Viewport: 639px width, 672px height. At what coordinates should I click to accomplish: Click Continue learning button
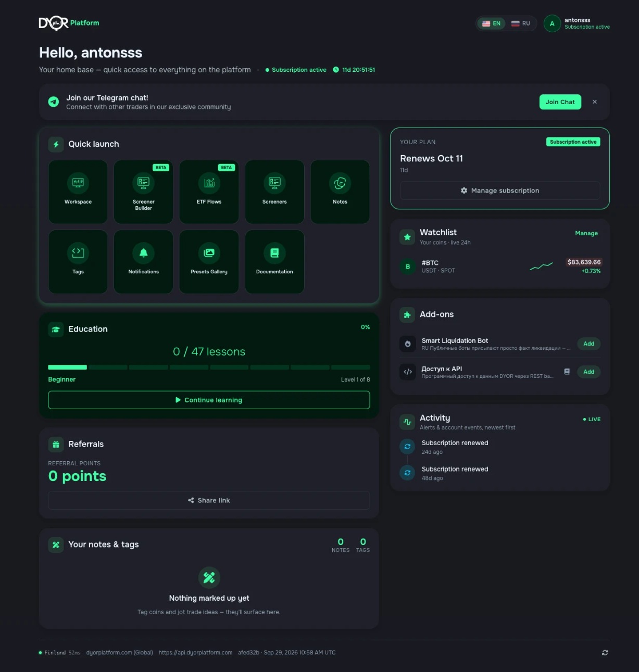(x=209, y=400)
